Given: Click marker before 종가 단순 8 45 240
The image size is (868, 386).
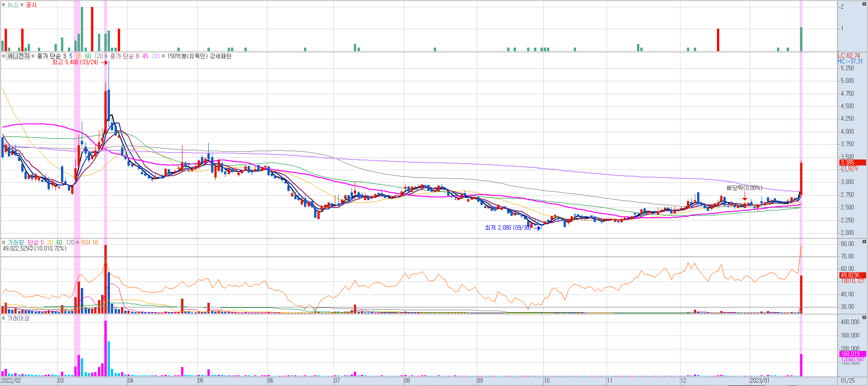Looking at the screenshot, I should click(106, 56).
